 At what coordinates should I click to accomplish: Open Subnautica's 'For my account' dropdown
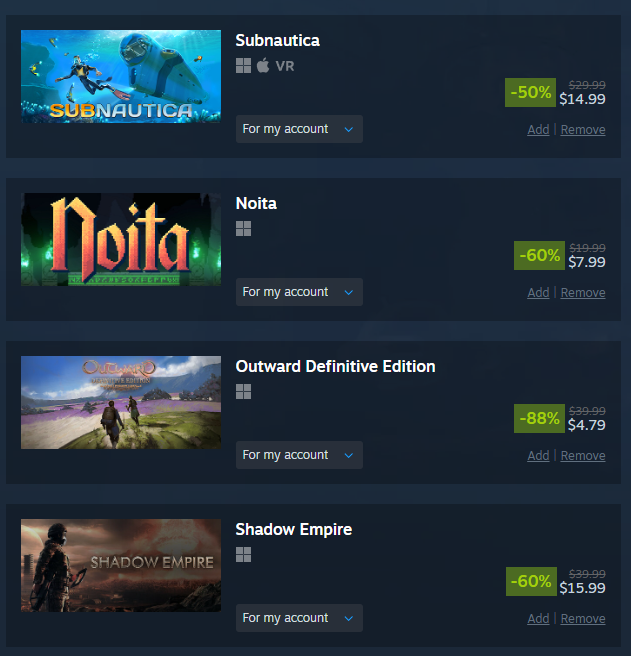299,129
